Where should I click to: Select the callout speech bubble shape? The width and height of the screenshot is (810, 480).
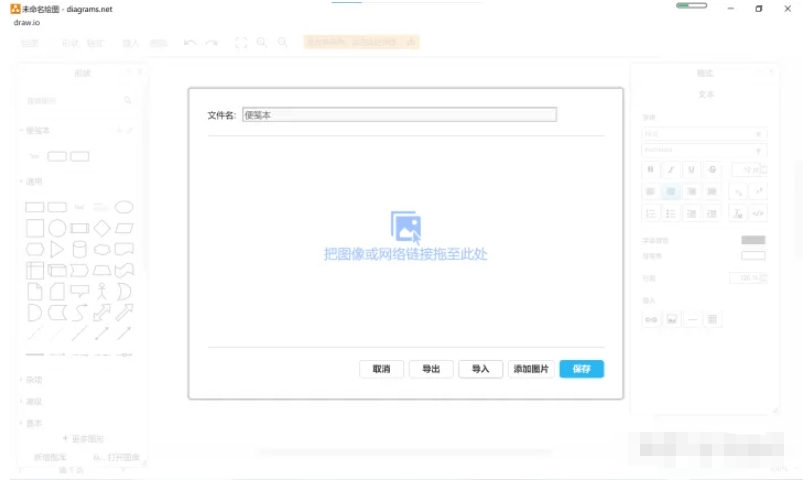(80, 291)
